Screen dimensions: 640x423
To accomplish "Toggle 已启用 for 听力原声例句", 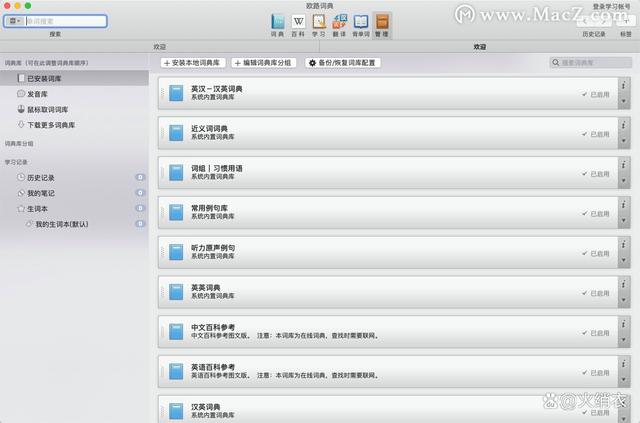I will pos(596,253).
